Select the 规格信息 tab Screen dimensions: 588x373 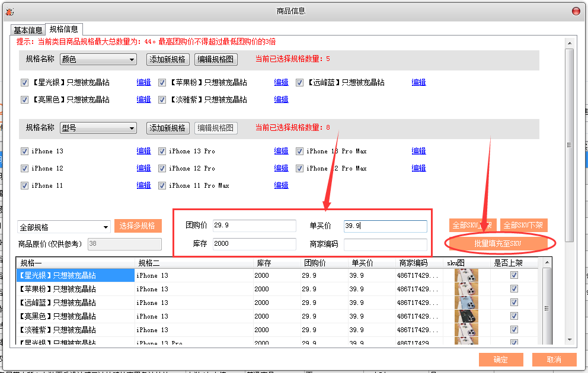tap(64, 29)
